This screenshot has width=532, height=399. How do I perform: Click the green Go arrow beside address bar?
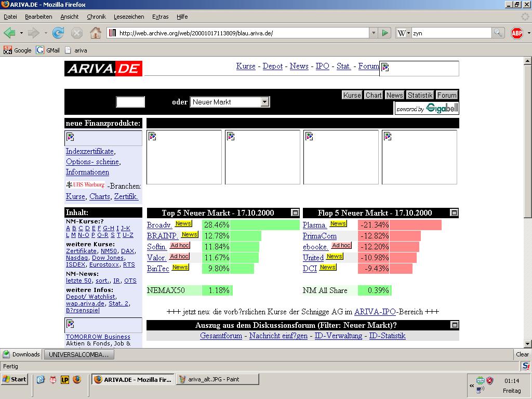click(x=385, y=33)
